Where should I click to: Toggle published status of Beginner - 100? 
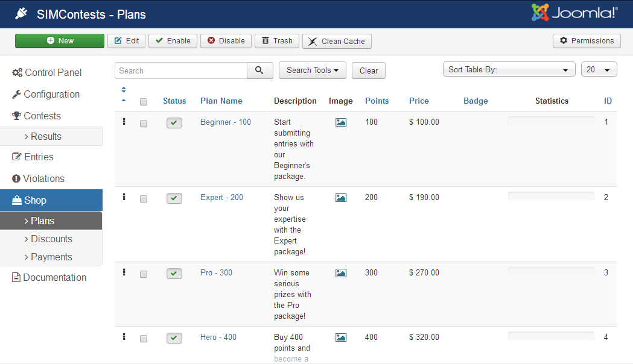click(174, 122)
